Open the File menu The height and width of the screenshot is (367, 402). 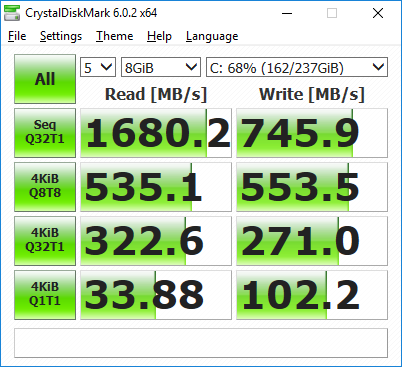click(x=17, y=36)
